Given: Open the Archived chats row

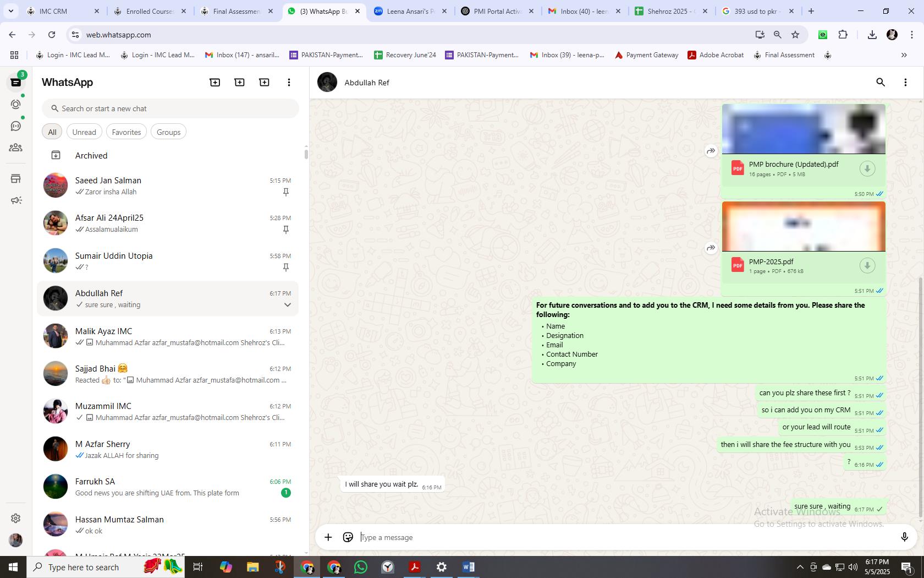Looking at the screenshot, I should [x=168, y=156].
